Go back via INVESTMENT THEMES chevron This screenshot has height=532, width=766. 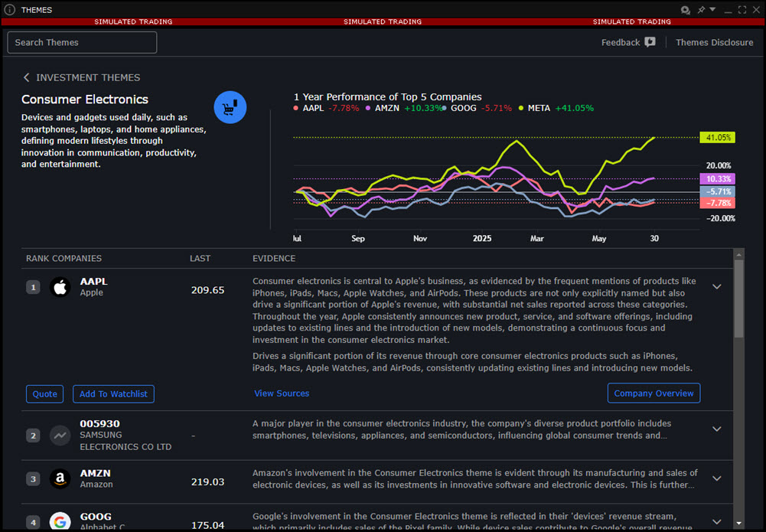click(x=26, y=77)
